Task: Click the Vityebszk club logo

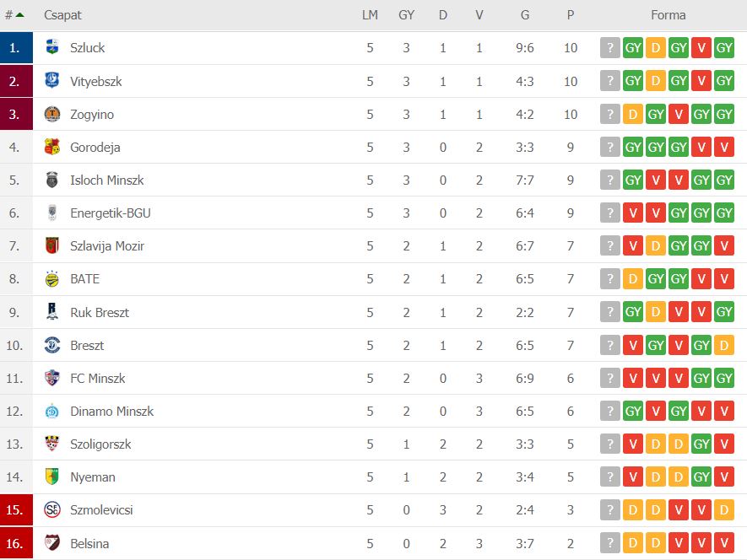Action: click(x=52, y=80)
